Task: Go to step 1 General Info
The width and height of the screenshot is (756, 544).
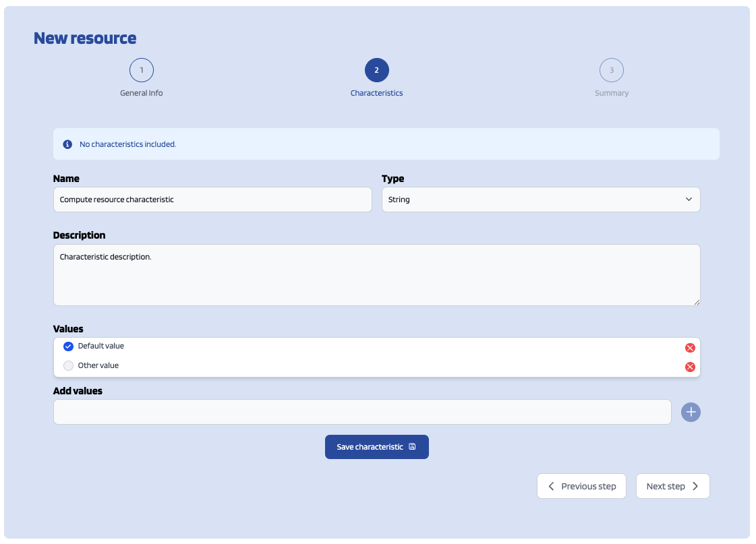Action: point(142,70)
